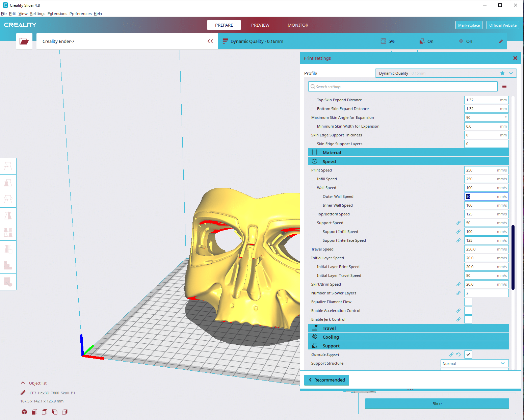This screenshot has height=420, width=524.
Task: Close the Print settings panel
Action: tap(515, 58)
